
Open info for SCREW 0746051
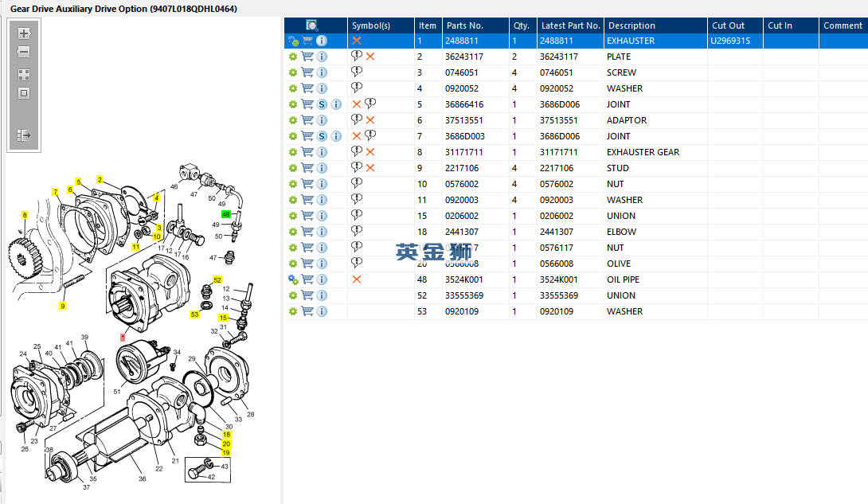pyautogui.click(x=322, y=72)
